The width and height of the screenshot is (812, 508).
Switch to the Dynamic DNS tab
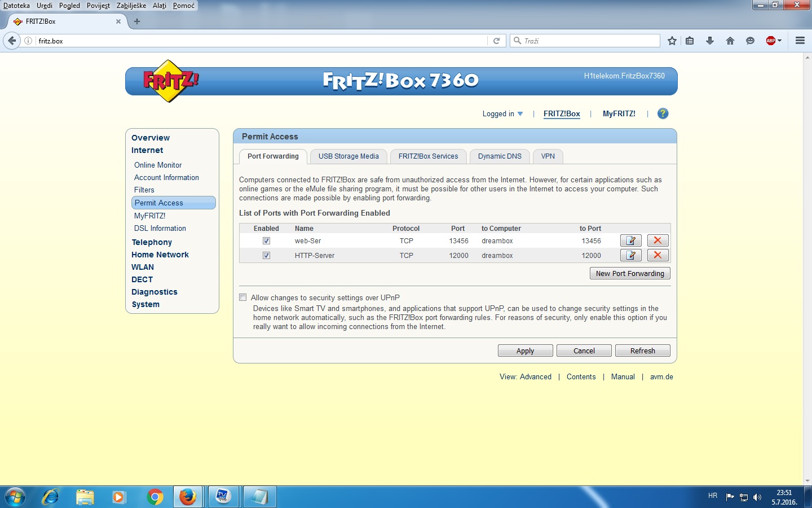click(500, 156)
